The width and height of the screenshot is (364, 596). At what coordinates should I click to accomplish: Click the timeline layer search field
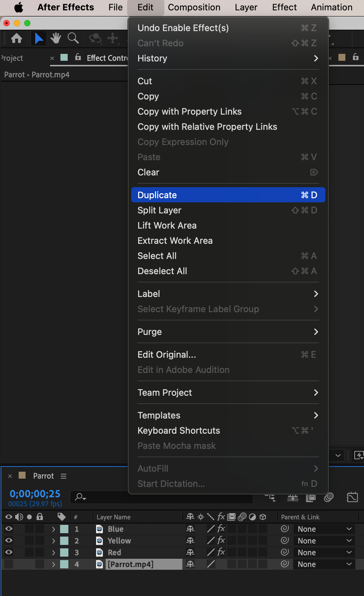162,497
